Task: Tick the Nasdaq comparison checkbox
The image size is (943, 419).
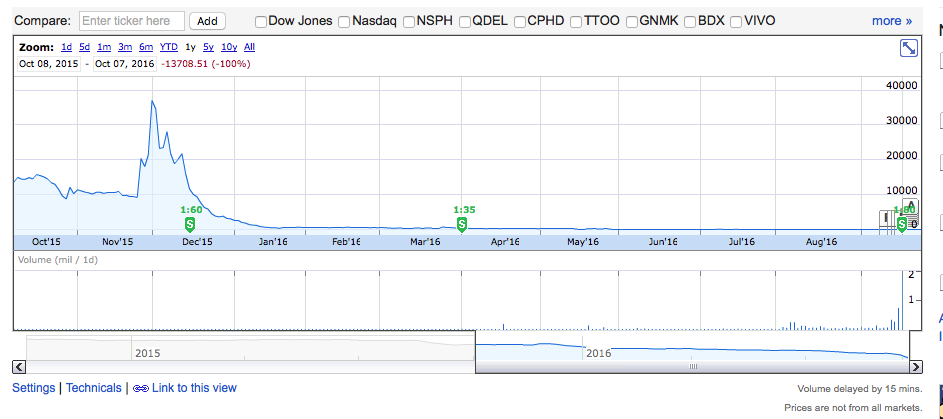Action: (344, 21)
